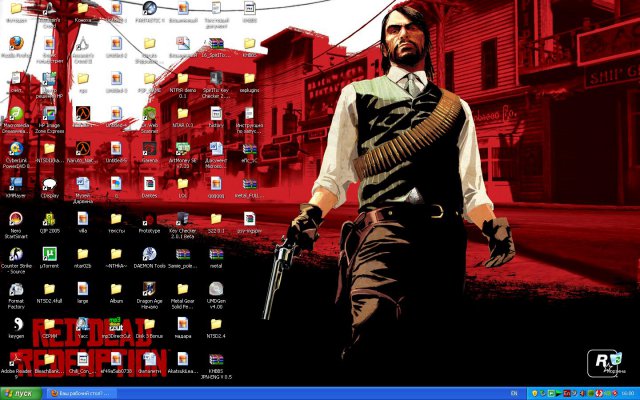The image size is (640, 400).
Task: Open the Adobe Reader 9 icon
Action: click(16, 358)
